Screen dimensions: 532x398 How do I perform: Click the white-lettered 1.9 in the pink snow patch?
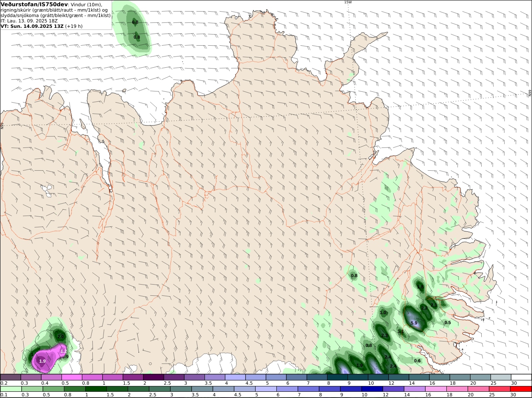click(42, 361)
